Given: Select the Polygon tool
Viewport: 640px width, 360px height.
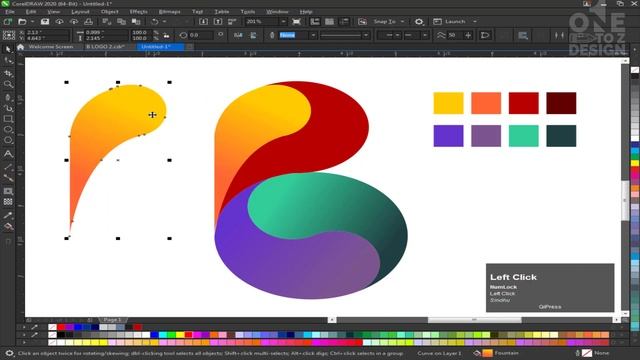Looking at the screenshot, I should pyautogui.click(x=8, y=140).
